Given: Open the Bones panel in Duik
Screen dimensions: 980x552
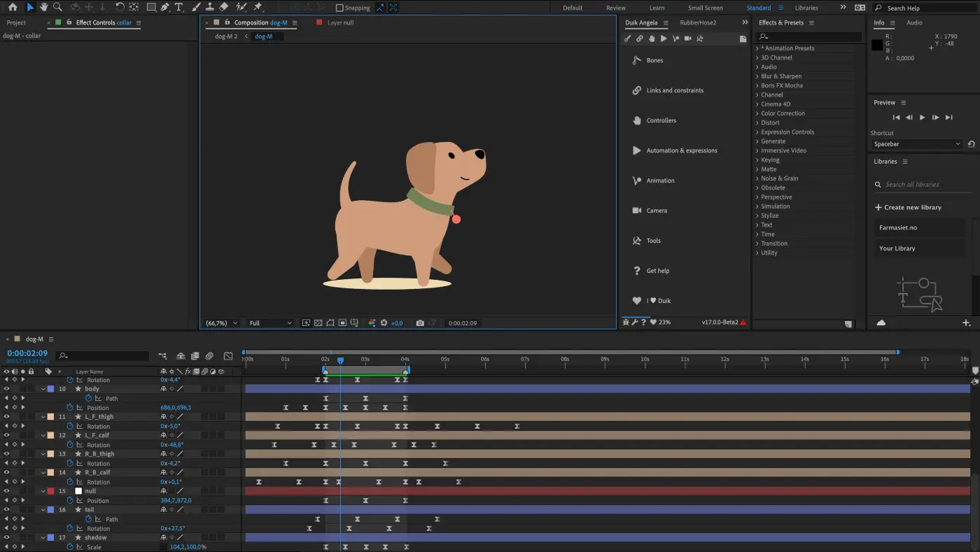Looking at the screenshot, I should (654, 60).
